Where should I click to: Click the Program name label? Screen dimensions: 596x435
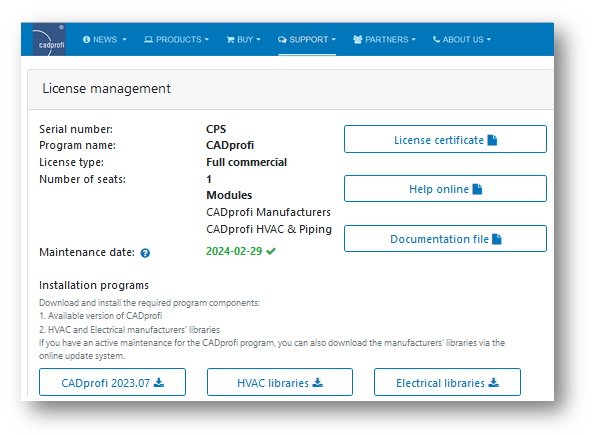point(78,145)
